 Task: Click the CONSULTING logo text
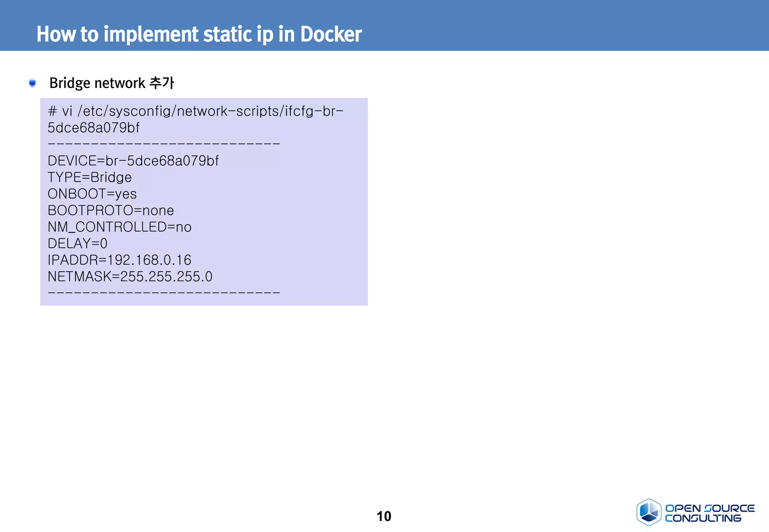[703, 518]
